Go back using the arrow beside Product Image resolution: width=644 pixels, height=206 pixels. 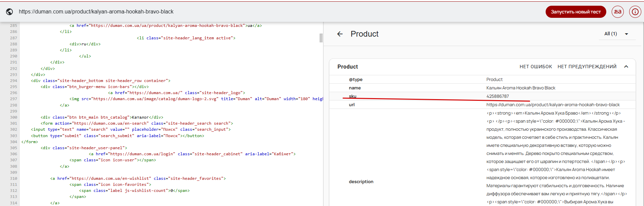click(340, 34)
